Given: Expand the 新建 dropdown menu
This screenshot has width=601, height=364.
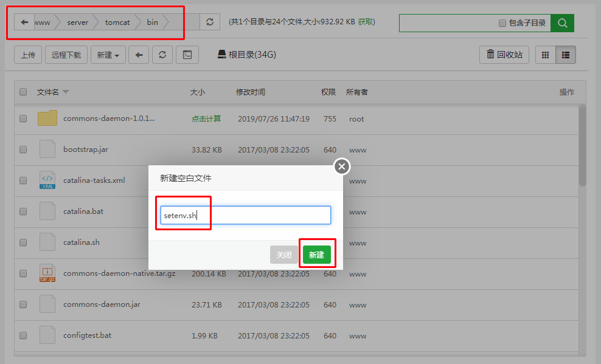Looking at the screenshot, I should pyautogui.click(x=108, y=55).
